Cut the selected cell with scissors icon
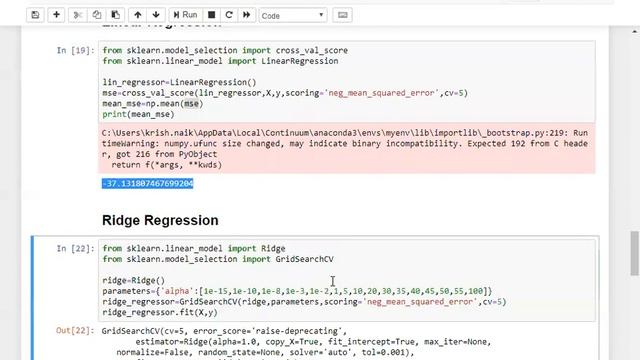This screenshot has height=360, width=640. (78, 15)
